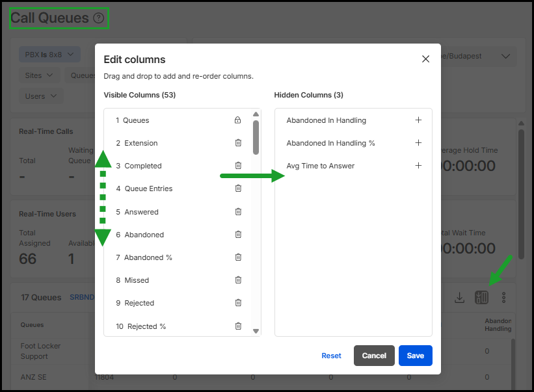534x392 pixels.
Task: Select the 2 Extension column row
Action: click(x=178, y=143)
